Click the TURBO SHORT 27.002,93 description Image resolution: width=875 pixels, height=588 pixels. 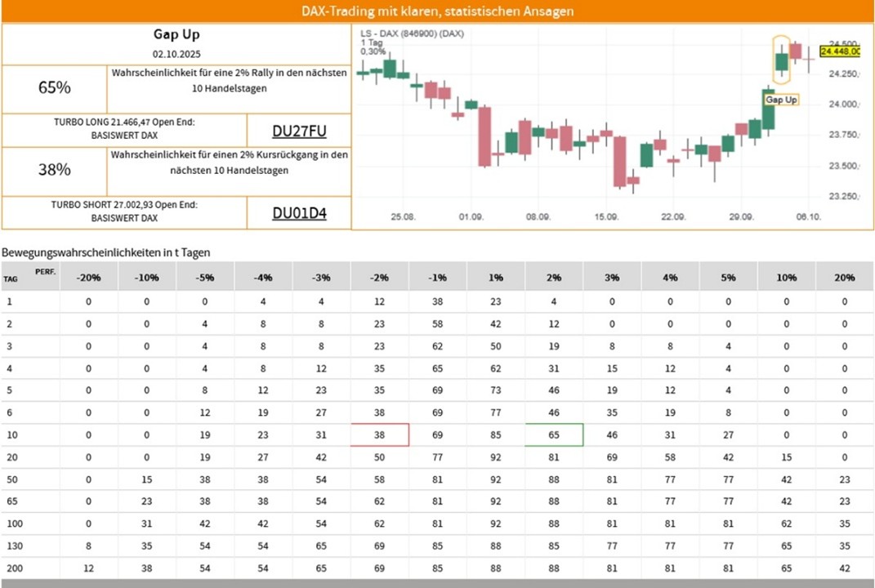coord(124,212)
